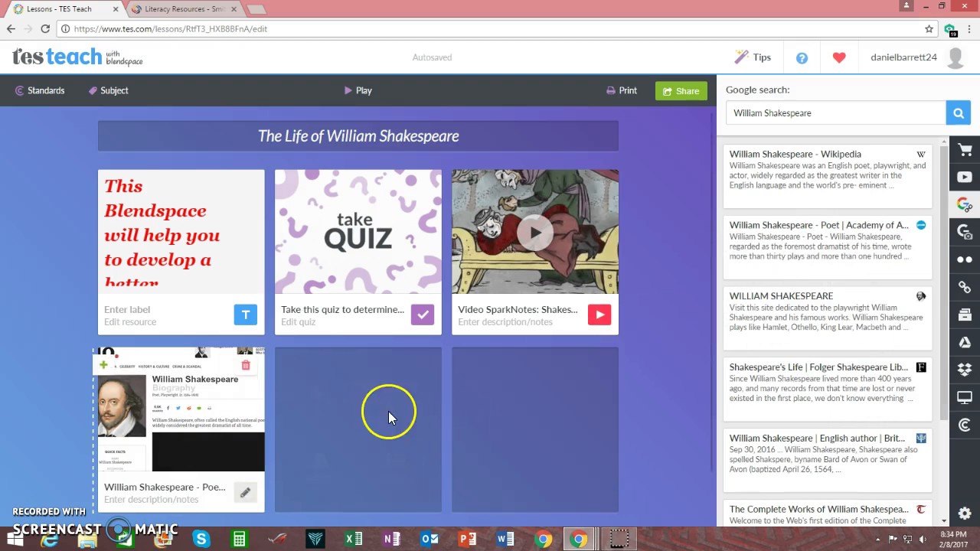The width and height of the screenshot is (980, 551).
Task: Click the red heart favorites icon
Action: 839,57
